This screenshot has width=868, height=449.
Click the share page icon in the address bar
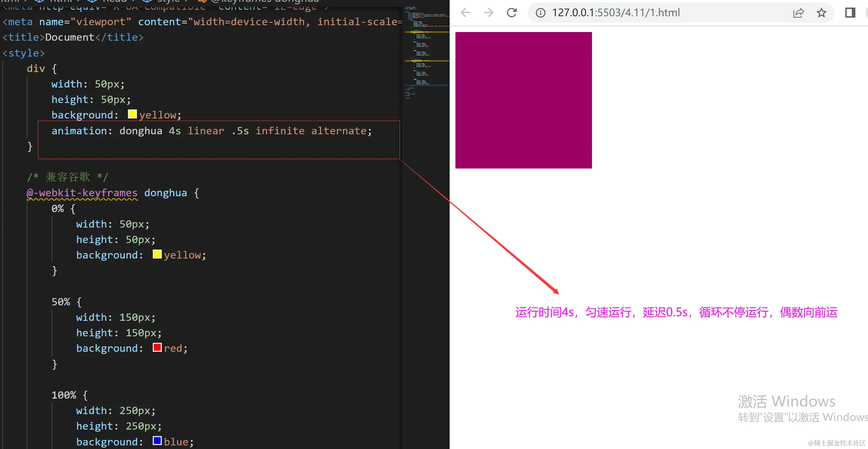pyautogui.click(x=798, y=13)
